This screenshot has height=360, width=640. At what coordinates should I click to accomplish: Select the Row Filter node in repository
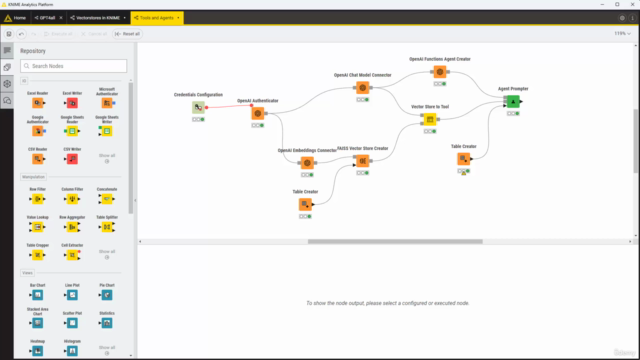tap(38, 199)
